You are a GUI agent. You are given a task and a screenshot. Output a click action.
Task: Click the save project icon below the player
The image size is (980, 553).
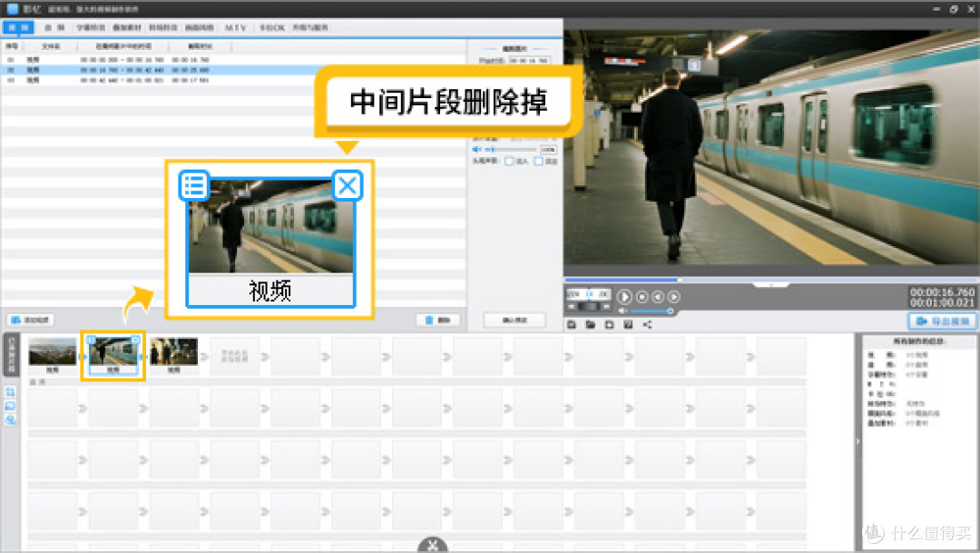pyautogui.click(x=572, y=325)
